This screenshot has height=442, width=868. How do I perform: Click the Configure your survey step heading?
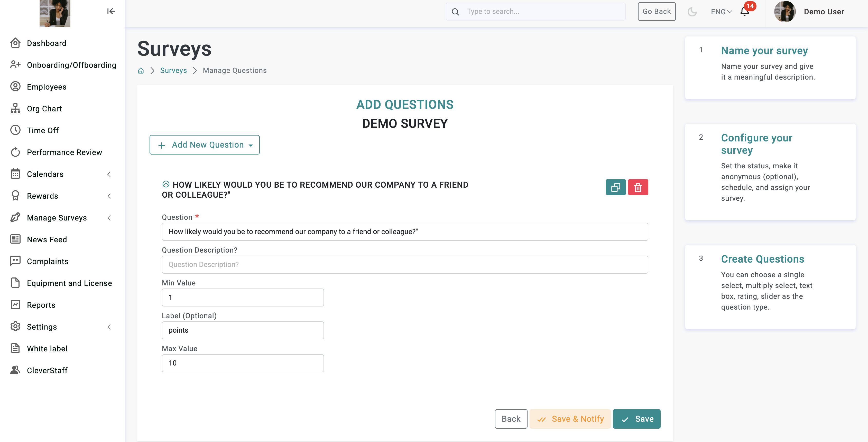point(756,144)
